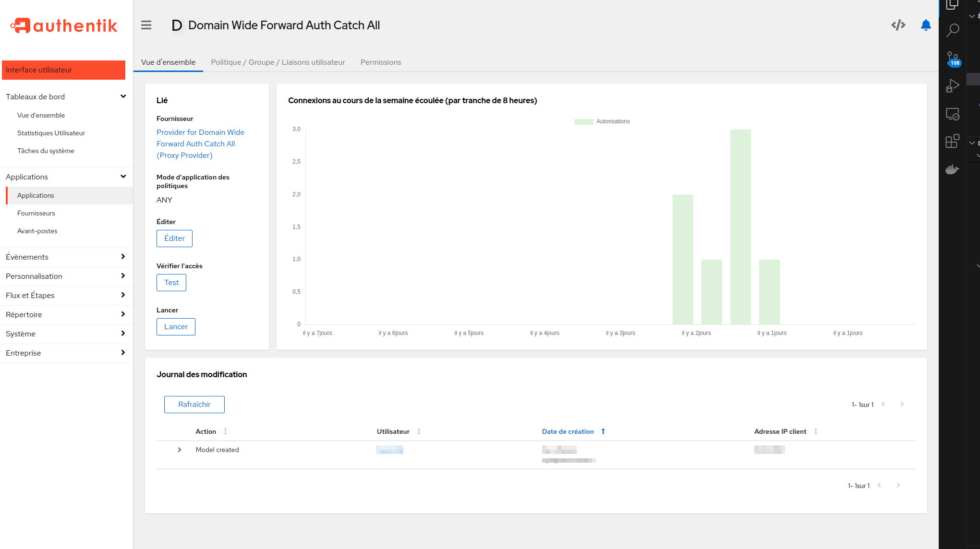The width and height of the screenshot is (980, 549).
Task: Click the Lancer button
Action: point(176,327)
